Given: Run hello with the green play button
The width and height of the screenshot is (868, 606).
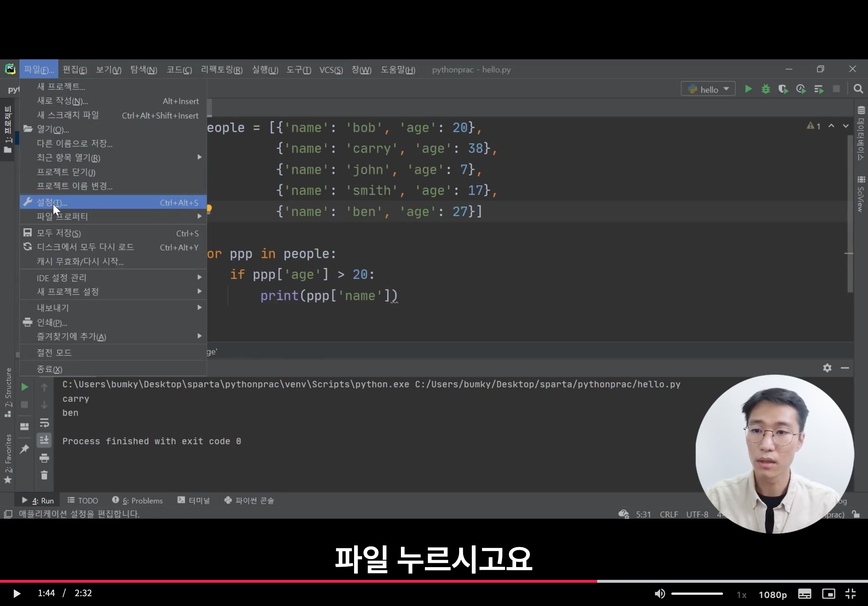Looking at the screenshot, I should tap(748, 89).
